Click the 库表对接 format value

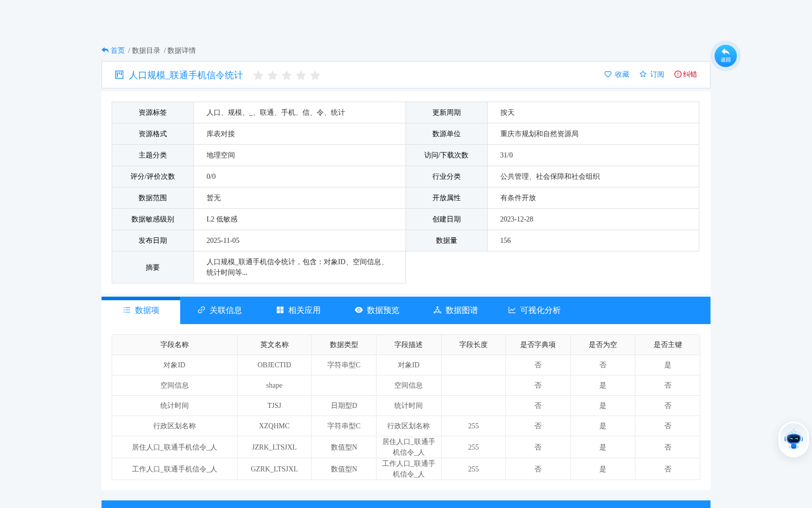221,134
